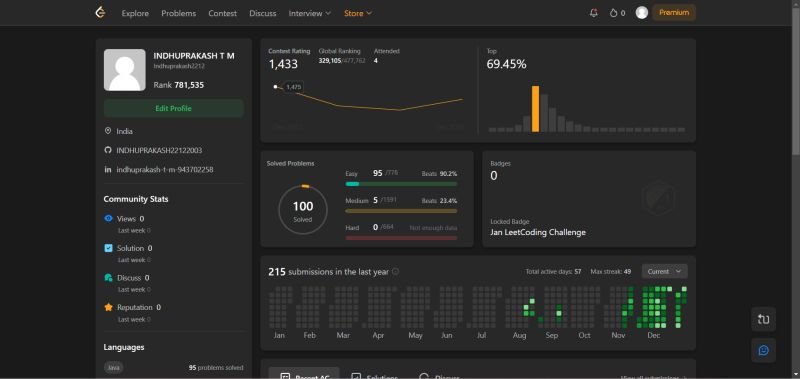Expand the Interview dropdown menu
Image resolution: width=800 pixels, height=379 pixels.
point(310,13)
